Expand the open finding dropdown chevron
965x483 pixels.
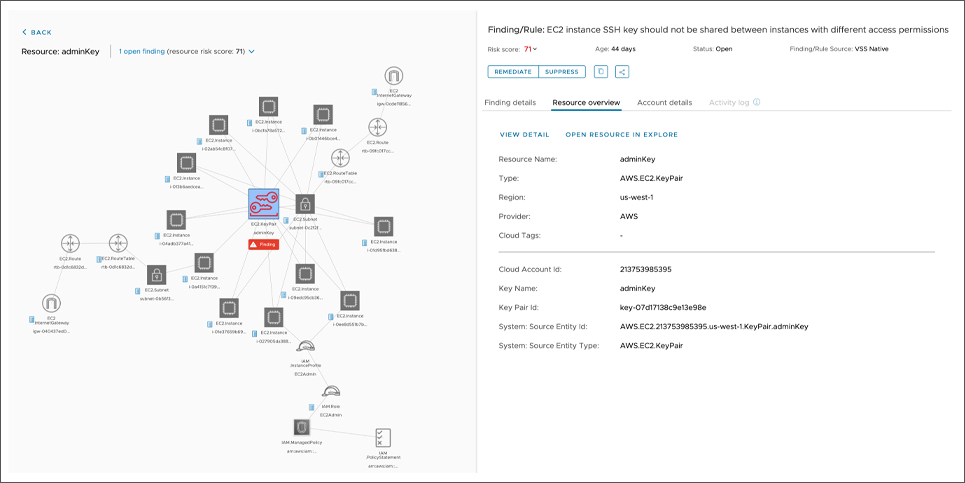[252, 50]
